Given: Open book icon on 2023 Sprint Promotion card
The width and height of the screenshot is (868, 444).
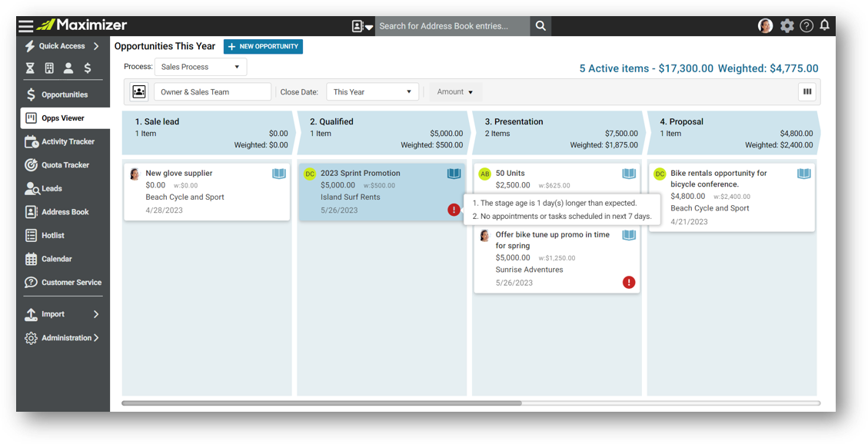Looking at the screenshot, I should pos(454,174).
